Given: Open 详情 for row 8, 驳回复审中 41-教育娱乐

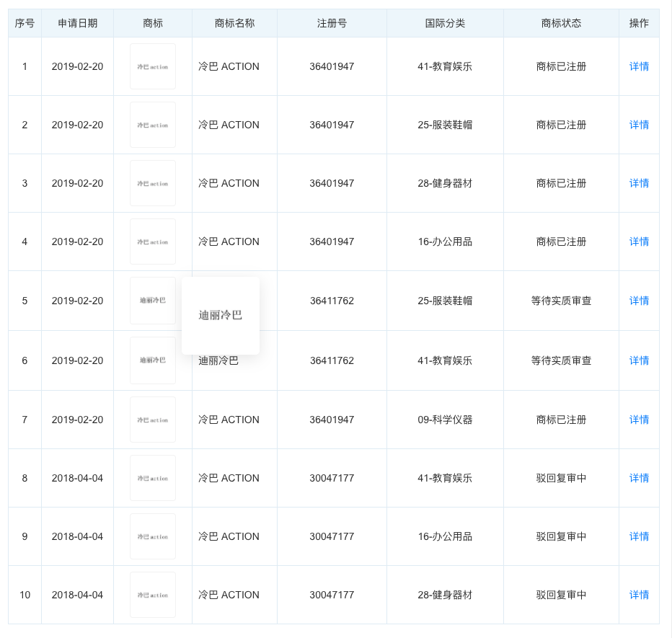Looking at the screenshot, I should click(639, 478).
